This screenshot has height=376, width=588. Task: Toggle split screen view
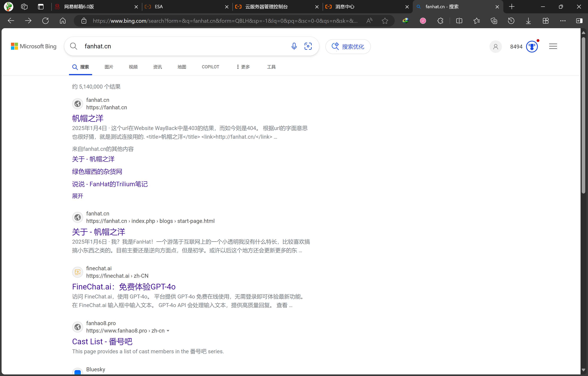(459, 21)
